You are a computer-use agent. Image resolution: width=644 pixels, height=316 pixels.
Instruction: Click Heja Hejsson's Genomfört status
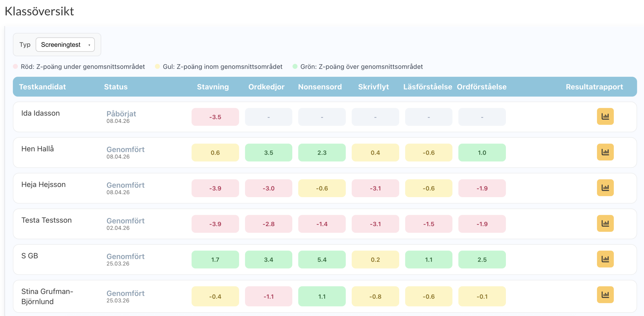click(x=125, y=185)
